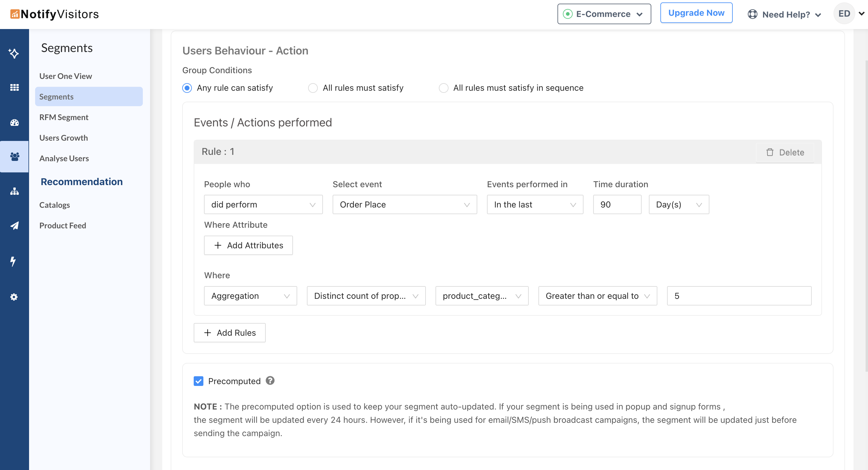868x470 pixels.
Task: Click the Add Rules button
Action: pyautogui.click(x=229, y=333)
